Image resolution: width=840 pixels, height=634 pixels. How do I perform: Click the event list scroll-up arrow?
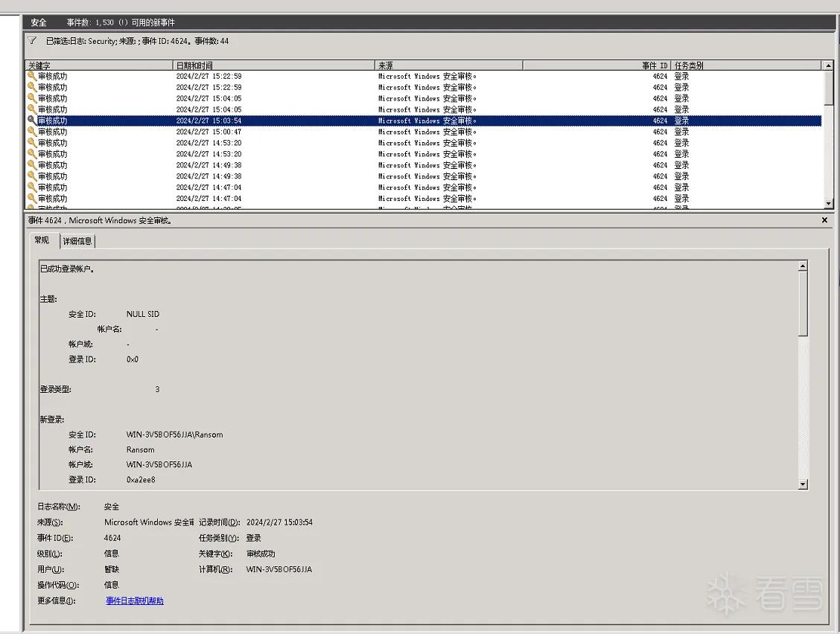[828, 65]
